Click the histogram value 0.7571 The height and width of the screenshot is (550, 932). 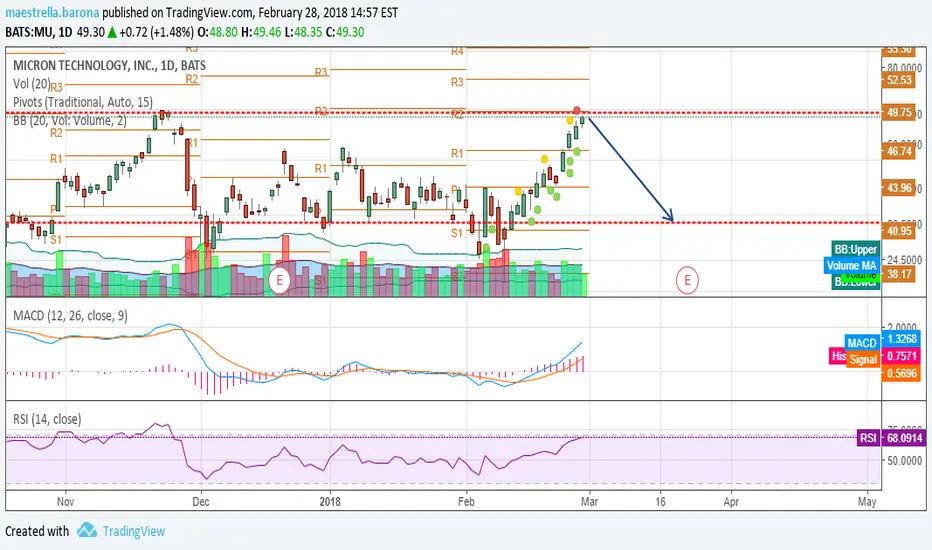(x=901, y=356)
